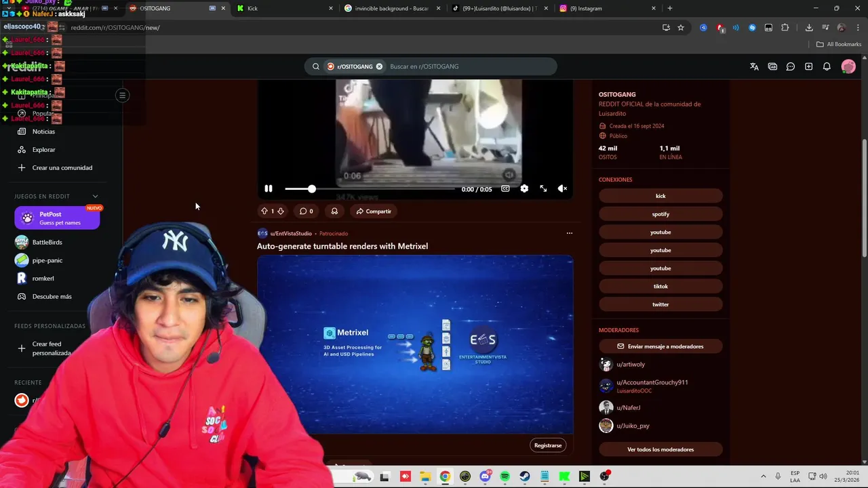This screenshot has height=488, width=868.
Task: Open moderator u/Juiko_pxy profile
Action: pyautogui.click(x=633, y=426)
